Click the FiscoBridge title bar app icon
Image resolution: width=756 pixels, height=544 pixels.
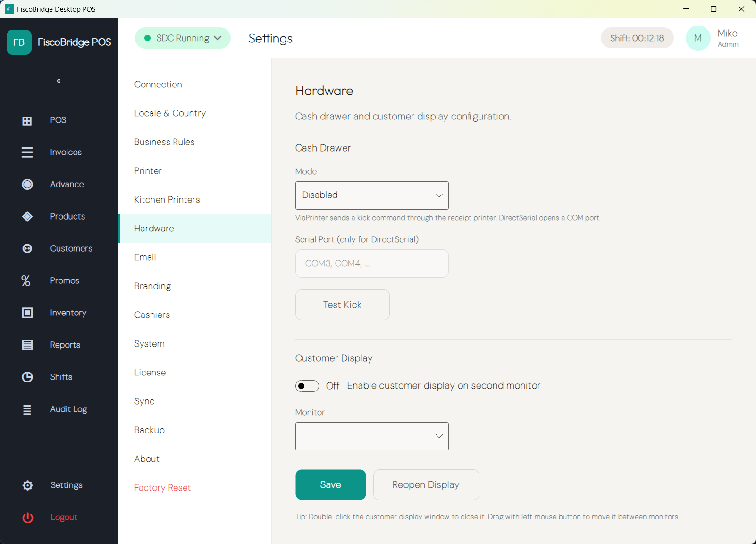(x=9, y=9)
